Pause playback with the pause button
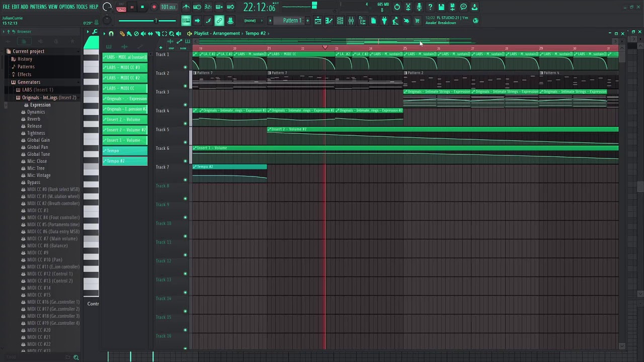The height and width of the screenshot is (362, 644). (132, 7)
